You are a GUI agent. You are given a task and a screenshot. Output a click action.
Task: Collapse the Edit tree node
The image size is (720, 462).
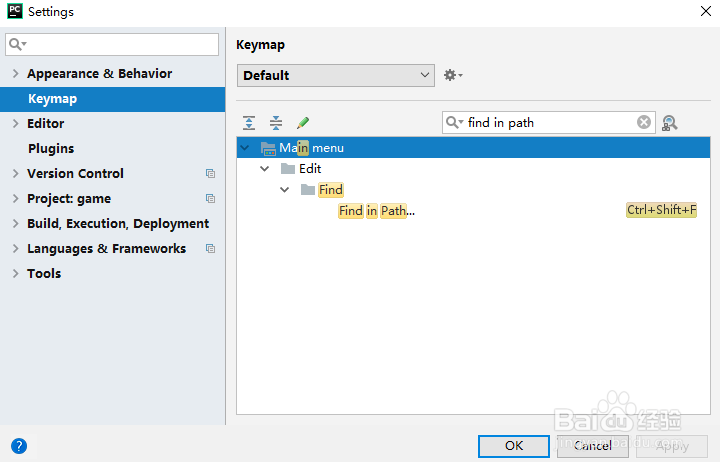[264, 169]
